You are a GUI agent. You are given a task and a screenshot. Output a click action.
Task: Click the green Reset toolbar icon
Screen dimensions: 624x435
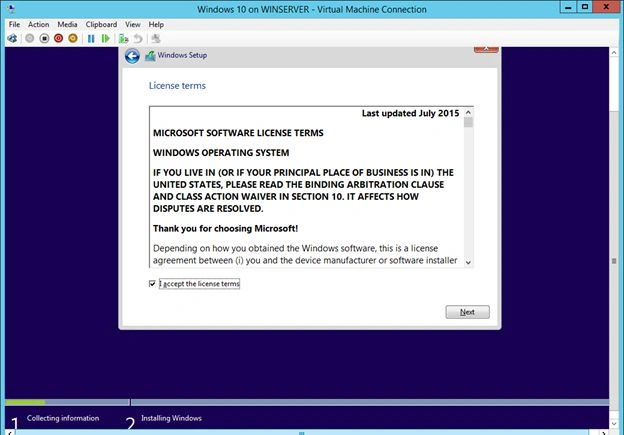[x=105, y=39]
